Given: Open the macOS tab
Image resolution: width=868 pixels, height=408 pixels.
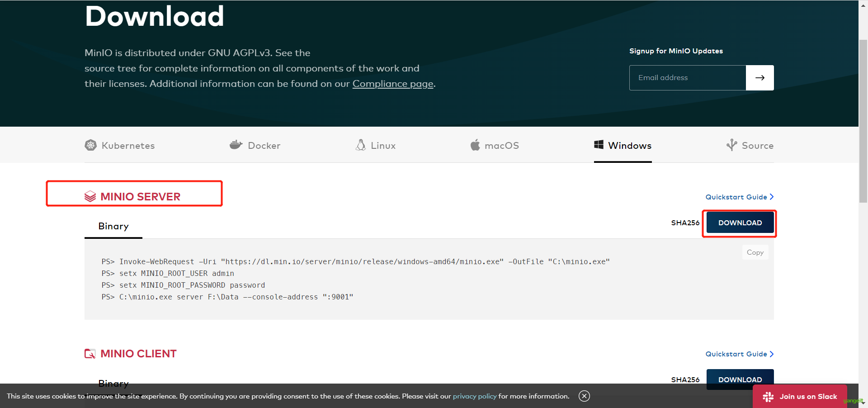Looking at the screenshot, I should tap(495, 145).
